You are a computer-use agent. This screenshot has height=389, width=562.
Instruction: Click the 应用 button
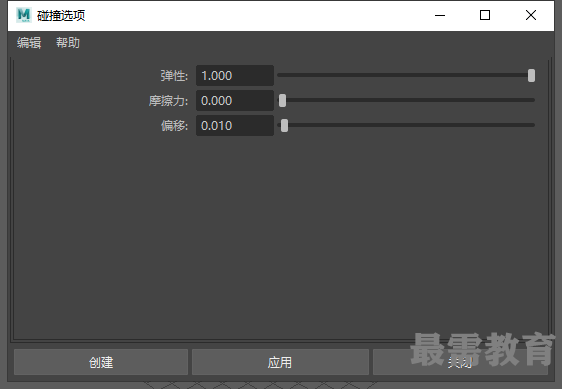pos(280,362)
